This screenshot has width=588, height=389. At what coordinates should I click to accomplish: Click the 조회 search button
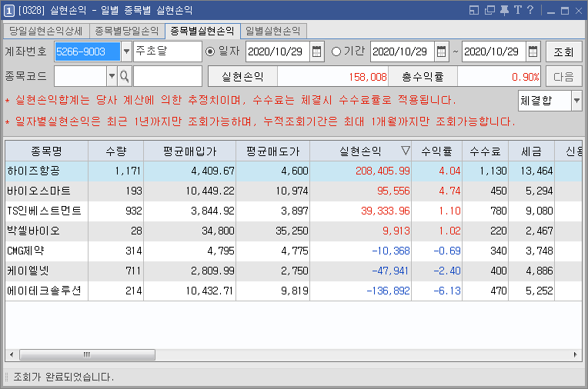[x=563, y=52]
